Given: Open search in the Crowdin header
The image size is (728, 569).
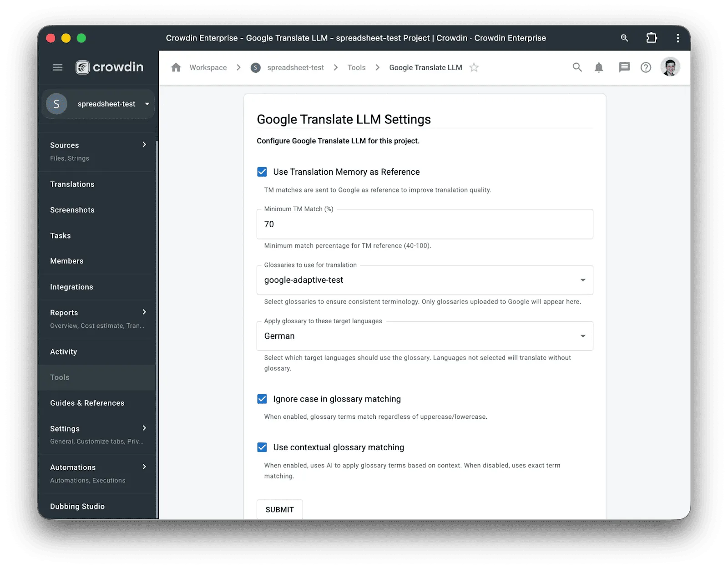Looking at the screenshot, I should tap(577, 67).
